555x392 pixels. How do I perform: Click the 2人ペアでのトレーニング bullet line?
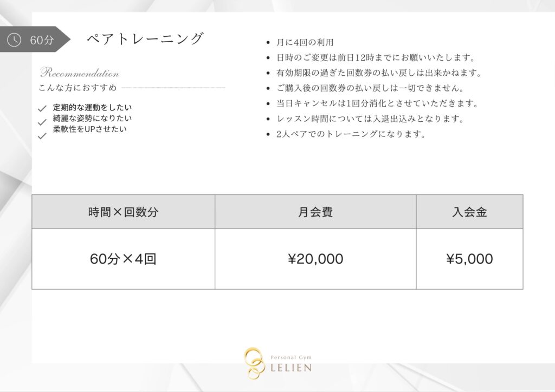click(351, 134)
